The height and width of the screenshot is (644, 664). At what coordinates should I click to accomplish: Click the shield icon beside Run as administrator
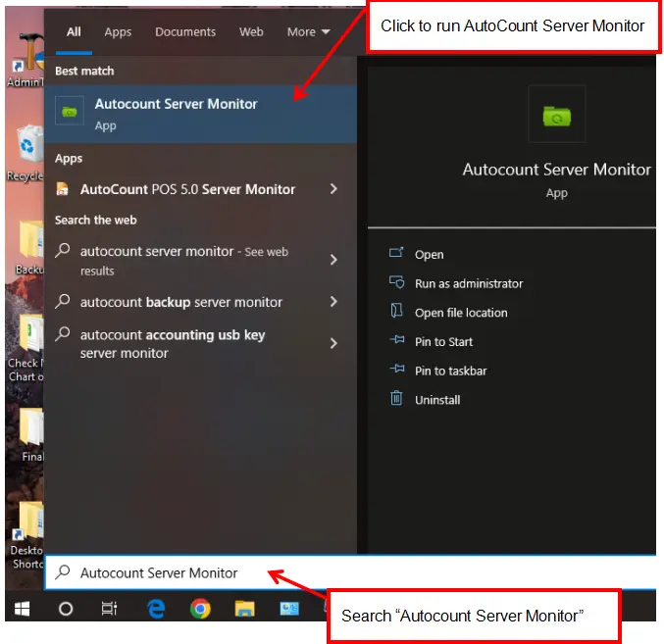pyautogui.click(x=397, y=281)
